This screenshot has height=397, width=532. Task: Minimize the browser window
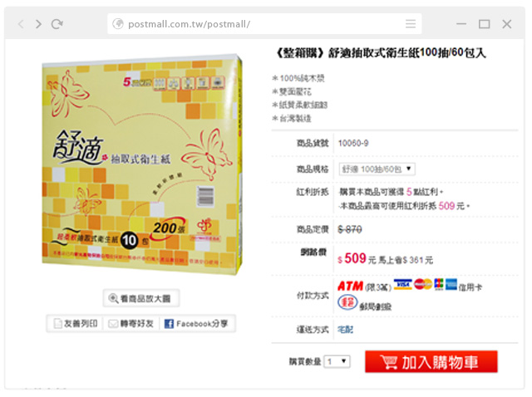pyautogui.click(x=461, y=24)
